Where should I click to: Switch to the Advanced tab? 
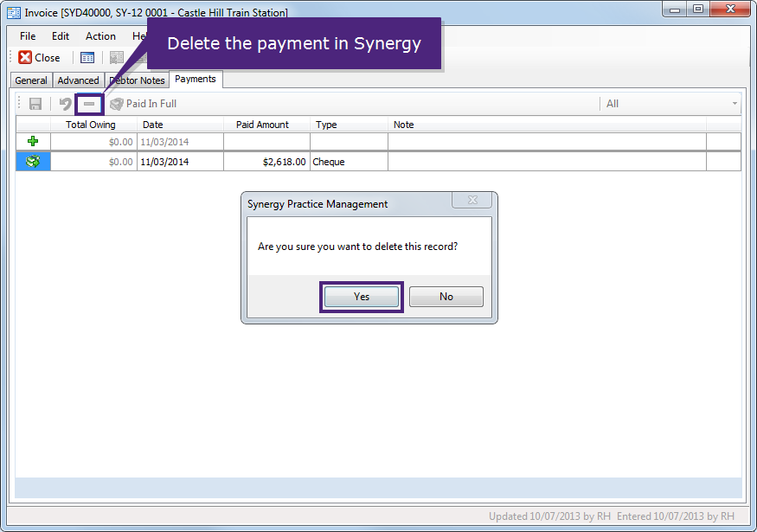click(78, 80)
